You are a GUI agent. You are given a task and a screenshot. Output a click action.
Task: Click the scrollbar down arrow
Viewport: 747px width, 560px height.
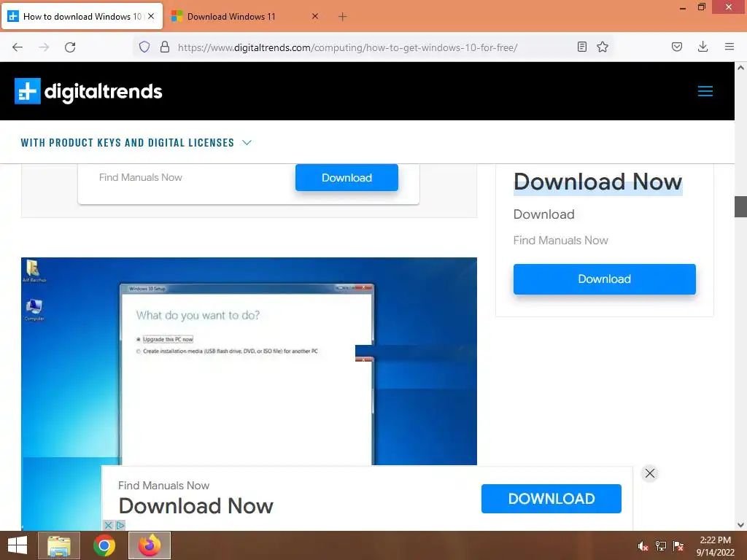[740, 525]
